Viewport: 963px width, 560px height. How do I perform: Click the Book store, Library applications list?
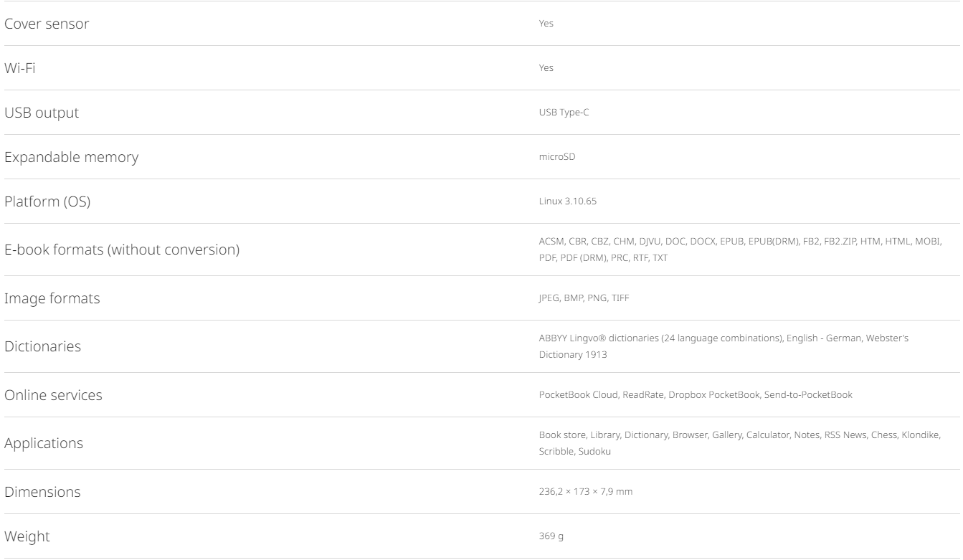749,436
